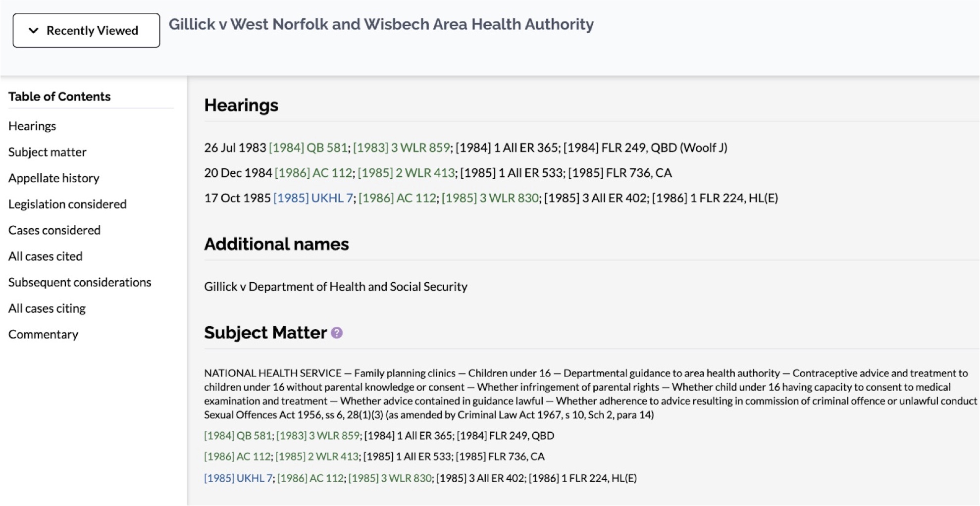Click the chevron arrow beside Recently Viewed

[34, 31]
